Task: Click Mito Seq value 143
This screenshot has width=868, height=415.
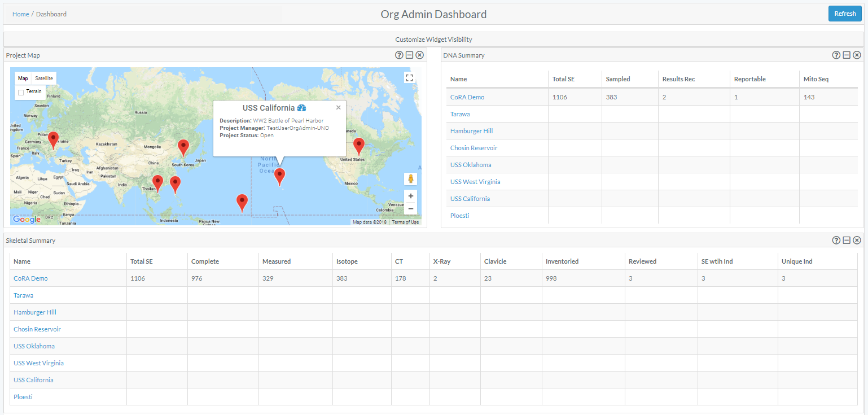Action: 809,97
